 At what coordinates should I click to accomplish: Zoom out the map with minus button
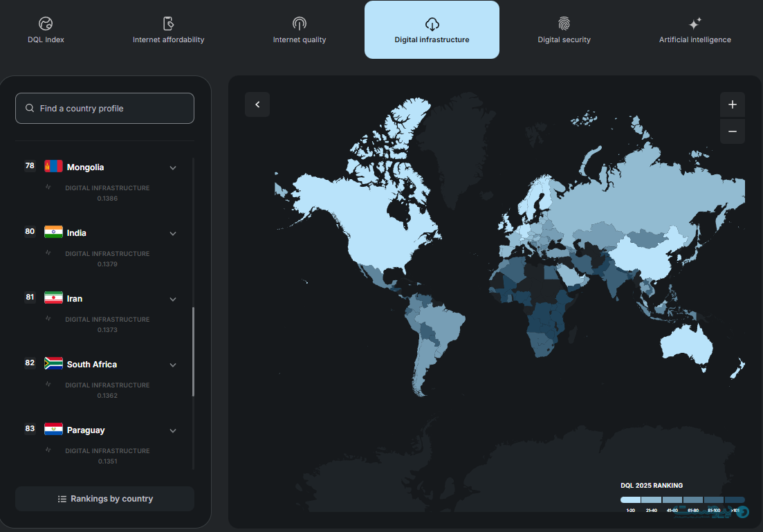[732, 131]
